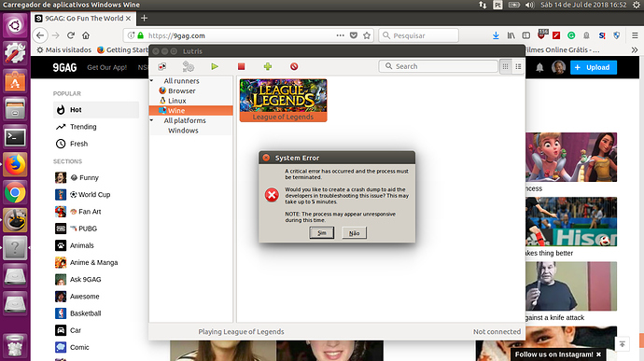Click Não in System Error dialog
Image resolution: width=644 pixels, height=361 pixels.
(354, 233)
